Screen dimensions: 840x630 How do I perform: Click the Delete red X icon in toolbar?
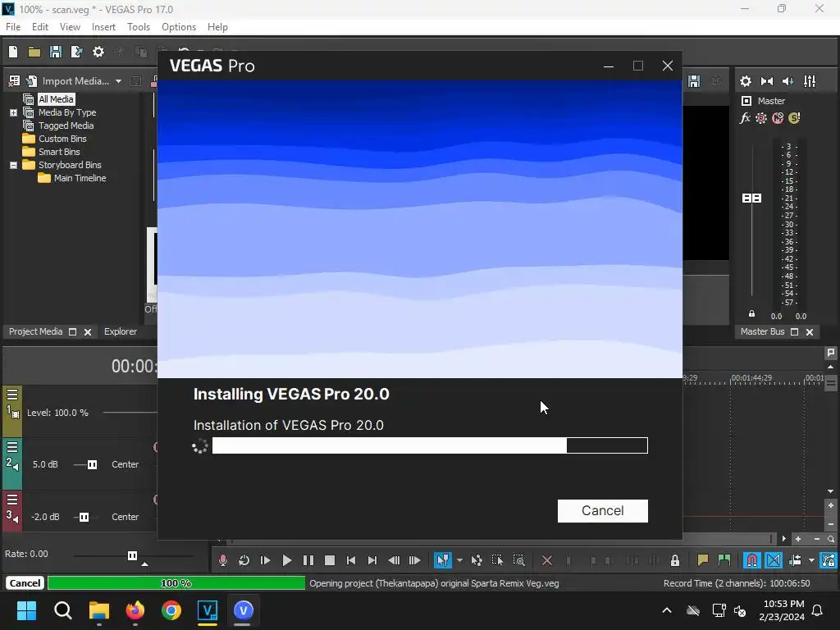547,560
